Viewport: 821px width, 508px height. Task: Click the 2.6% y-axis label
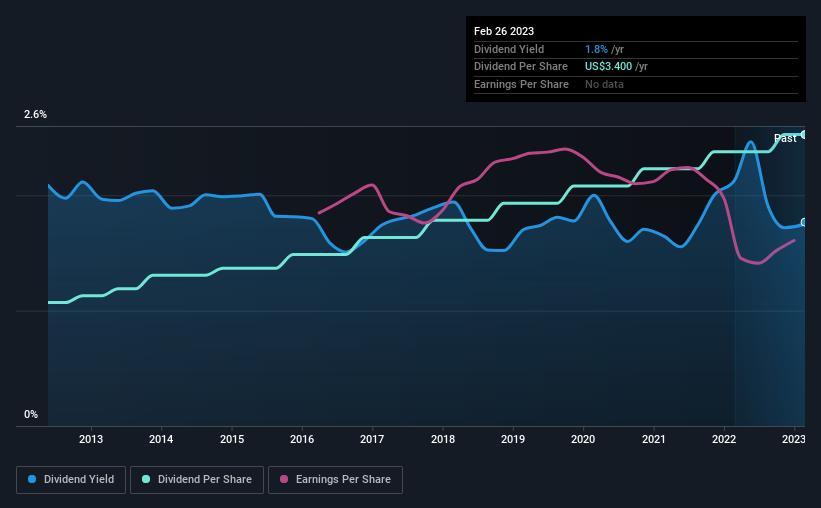(35, 114)
